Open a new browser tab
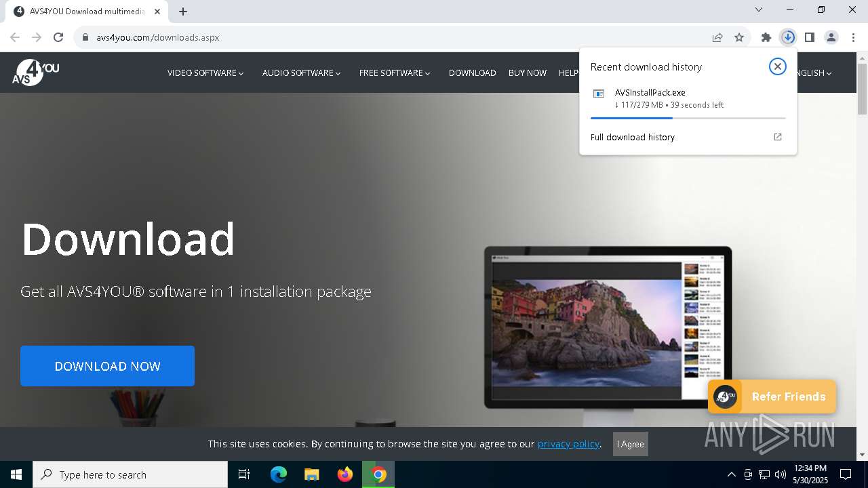 183,11
